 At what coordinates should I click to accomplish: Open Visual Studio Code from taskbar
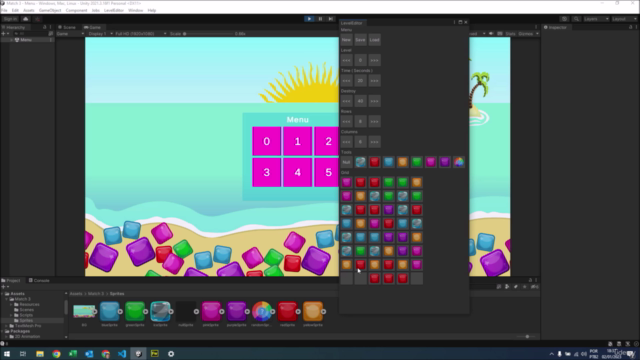[x=122, y=353]
